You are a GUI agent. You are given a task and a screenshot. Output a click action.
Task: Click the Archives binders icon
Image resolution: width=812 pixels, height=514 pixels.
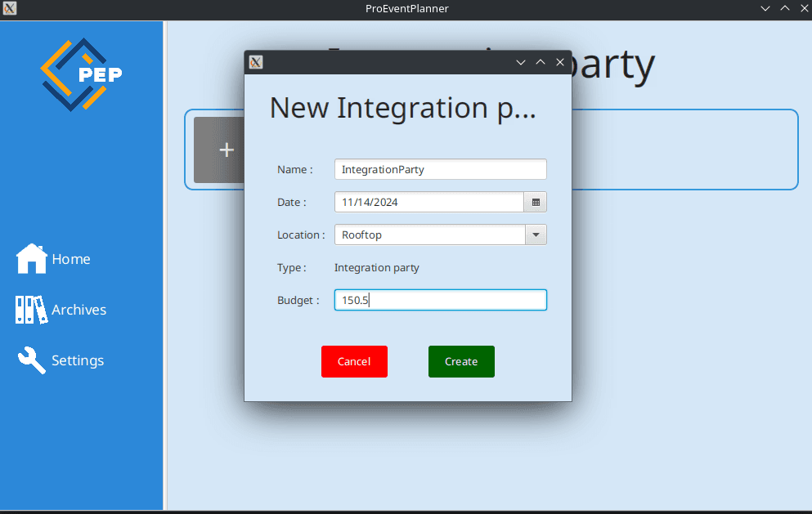coord(32,310)
